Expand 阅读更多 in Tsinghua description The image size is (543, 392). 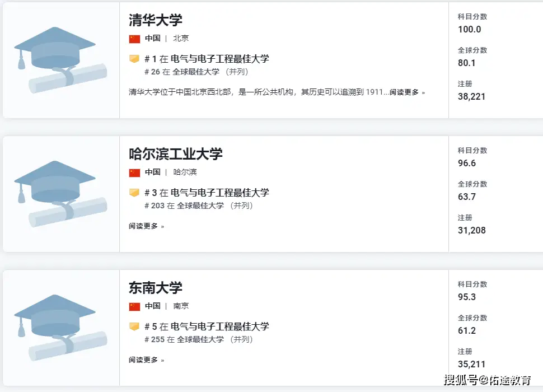[407, 92]
